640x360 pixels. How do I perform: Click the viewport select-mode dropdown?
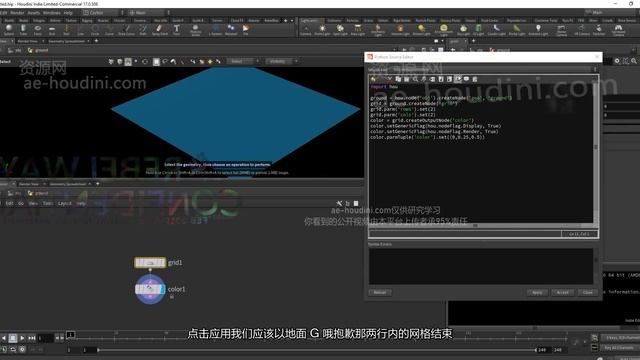243,62
